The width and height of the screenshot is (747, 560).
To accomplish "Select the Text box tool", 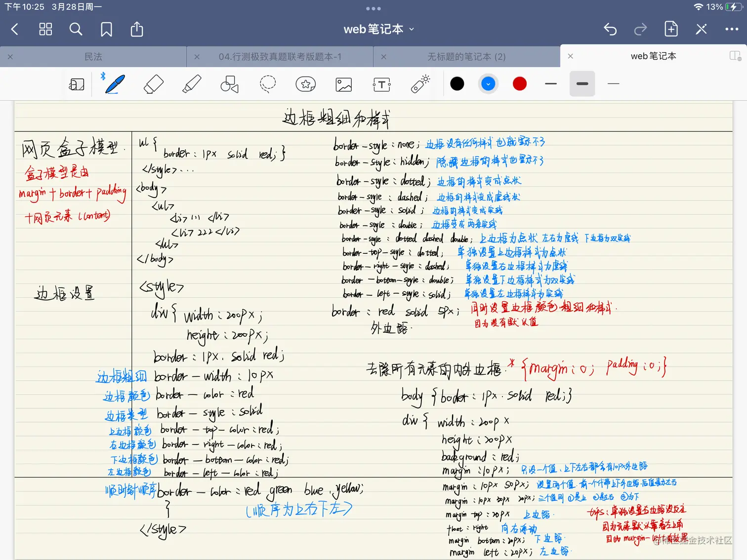I will 382,84.
